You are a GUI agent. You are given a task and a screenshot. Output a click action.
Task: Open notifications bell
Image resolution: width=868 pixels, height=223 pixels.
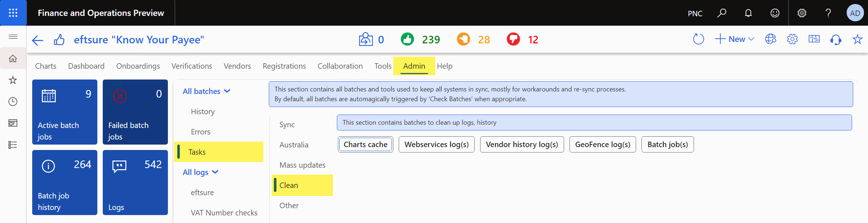pos(748,13)
